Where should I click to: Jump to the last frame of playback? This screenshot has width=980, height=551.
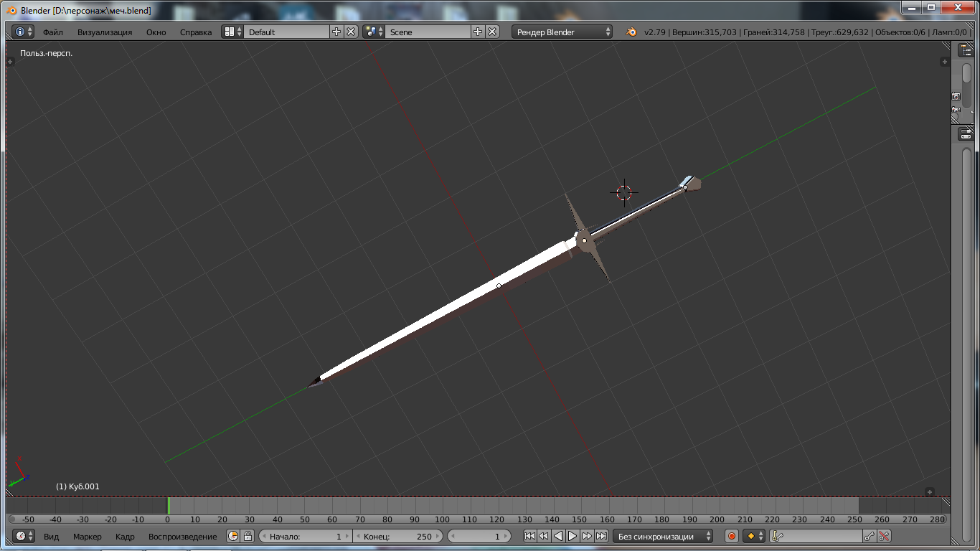click(601, 536)
